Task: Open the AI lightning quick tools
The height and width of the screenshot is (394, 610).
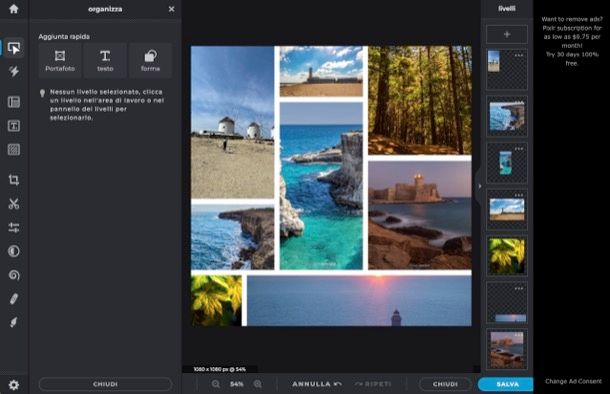Action: [14, 71]
